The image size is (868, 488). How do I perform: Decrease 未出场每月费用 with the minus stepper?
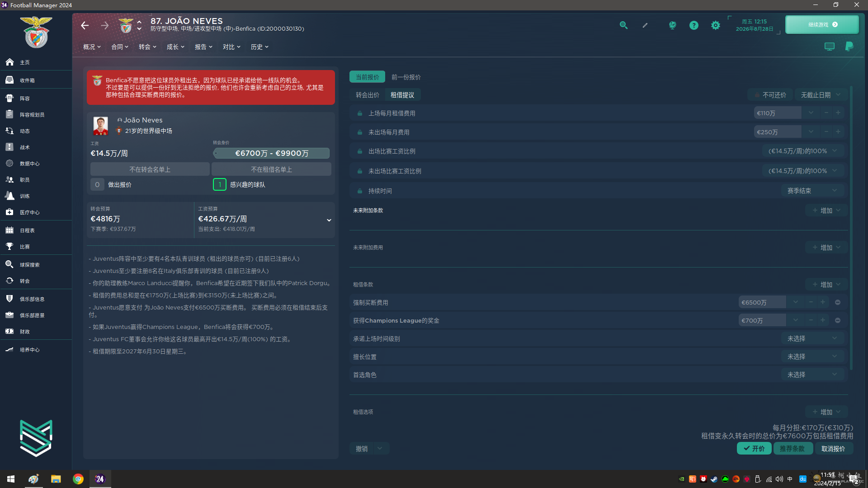[x=826, y=131]
